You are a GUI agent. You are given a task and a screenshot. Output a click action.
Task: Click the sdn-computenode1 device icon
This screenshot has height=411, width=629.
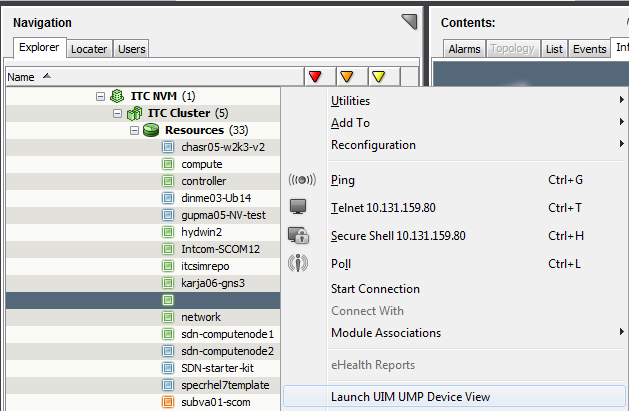coord(168,334)
